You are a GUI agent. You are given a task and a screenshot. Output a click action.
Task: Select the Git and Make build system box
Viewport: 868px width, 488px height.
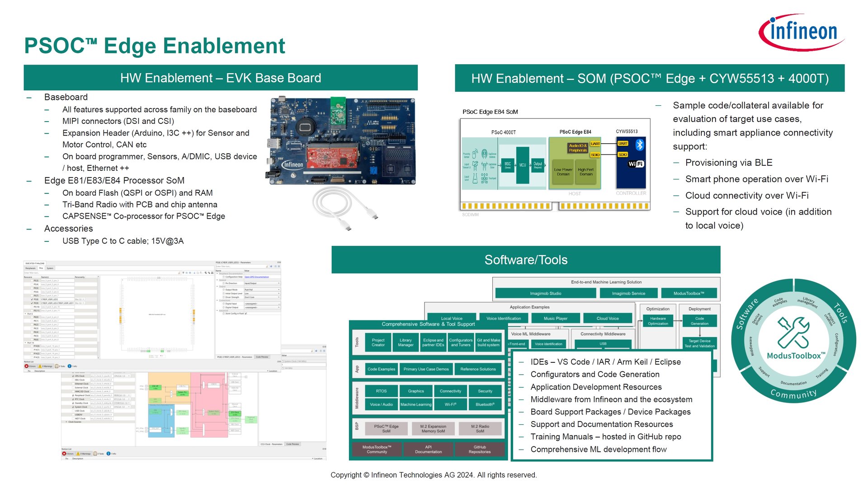[488, 343]
